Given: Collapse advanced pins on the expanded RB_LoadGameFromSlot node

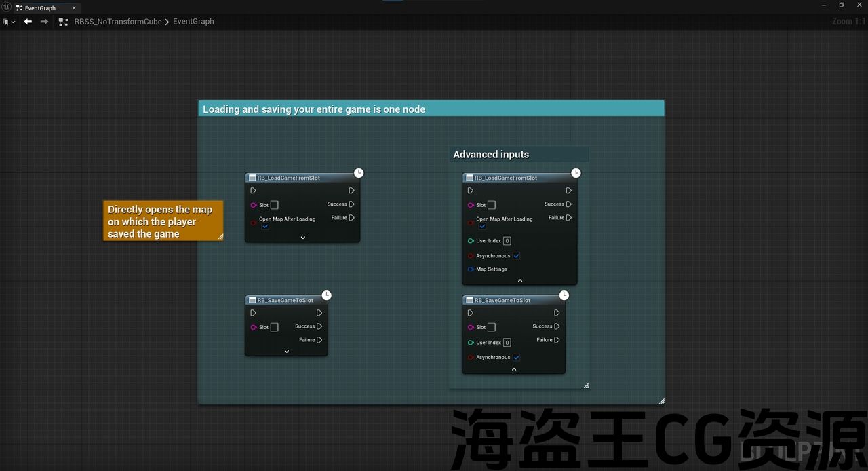Looking at the screenshot, I should pos(520,280).
